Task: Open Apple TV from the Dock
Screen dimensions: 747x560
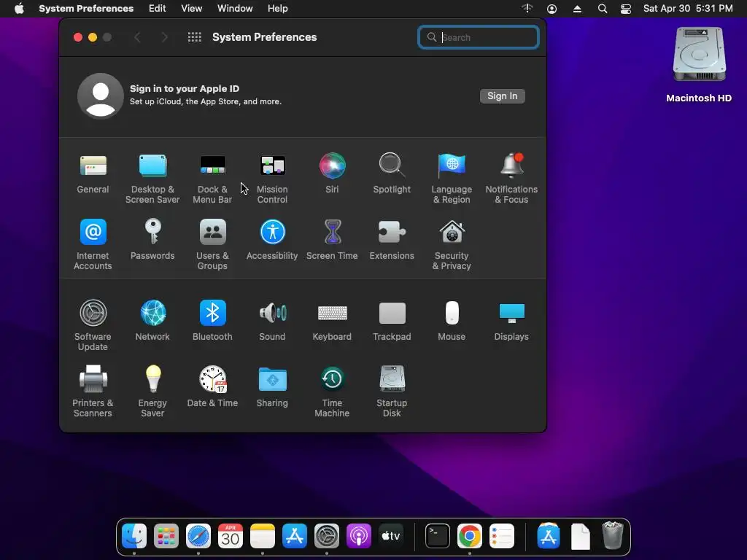Action: tap(391, 537)
